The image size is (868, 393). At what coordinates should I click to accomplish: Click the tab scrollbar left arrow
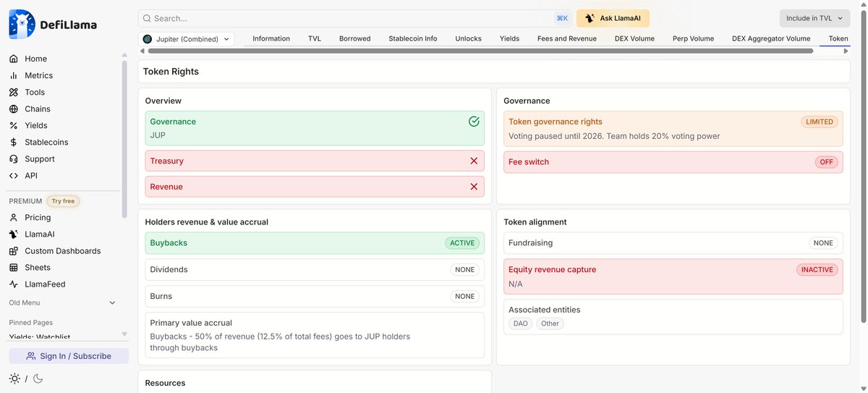[x=142, y=51]
